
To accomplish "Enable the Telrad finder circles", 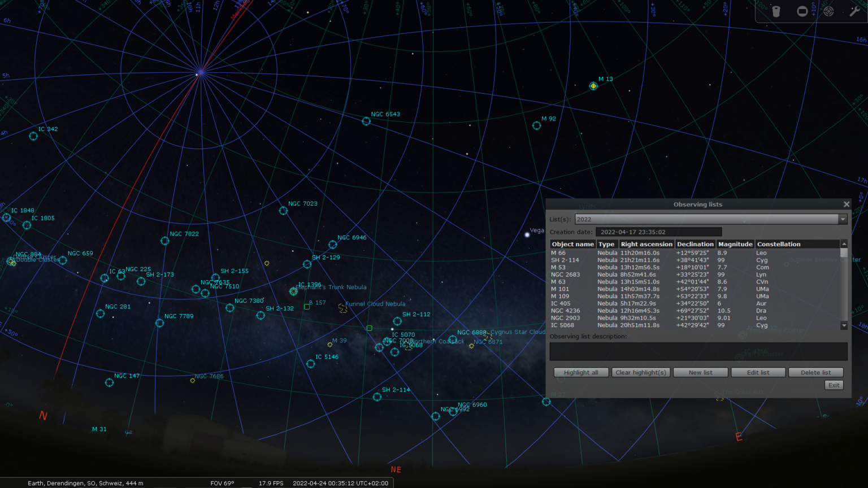I will pos(827,11).
